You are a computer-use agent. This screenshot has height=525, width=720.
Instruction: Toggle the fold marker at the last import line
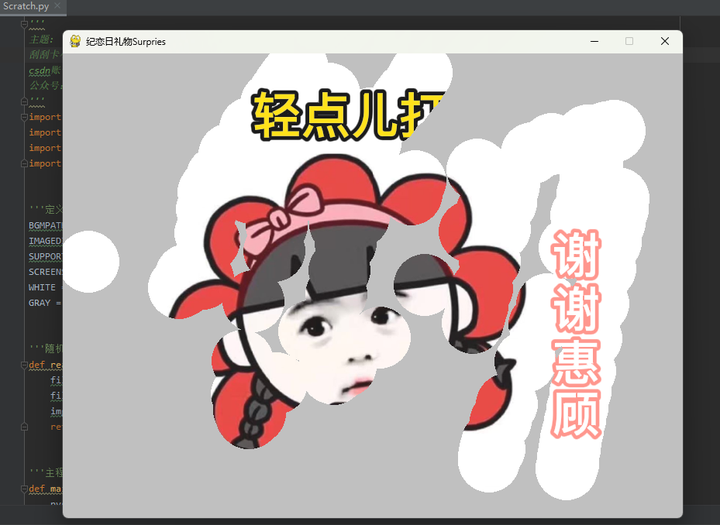[x=24, y=164]
